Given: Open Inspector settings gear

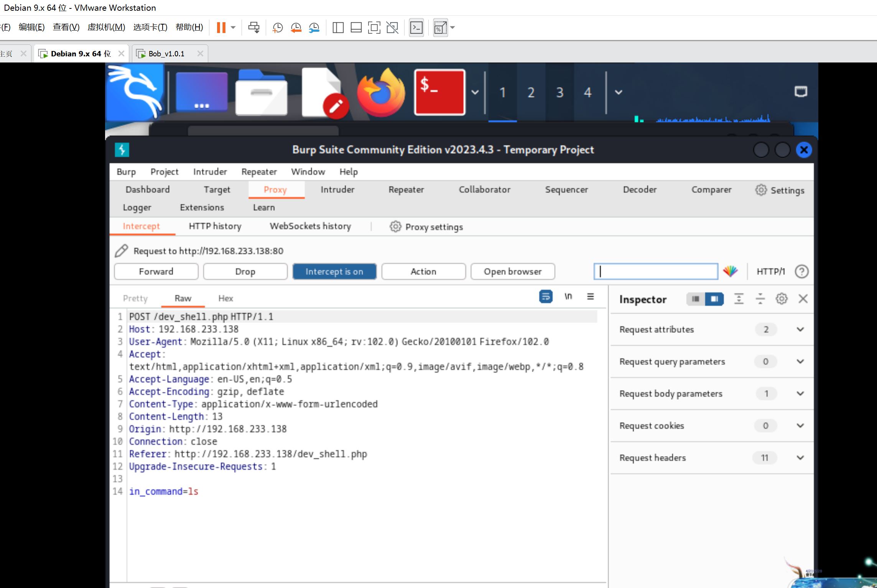Looking at the screenshot, I should coord(782,299).
